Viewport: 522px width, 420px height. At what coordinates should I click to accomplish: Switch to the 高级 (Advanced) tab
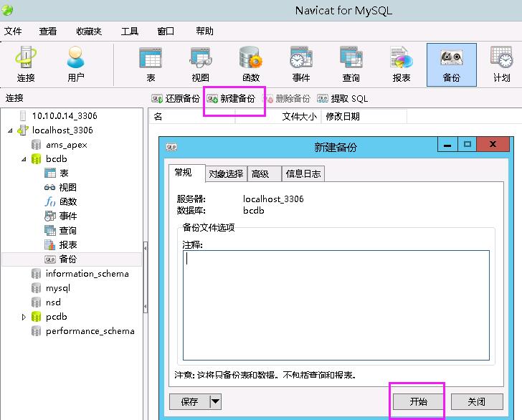pyautogui.click(x=261, y=173)
